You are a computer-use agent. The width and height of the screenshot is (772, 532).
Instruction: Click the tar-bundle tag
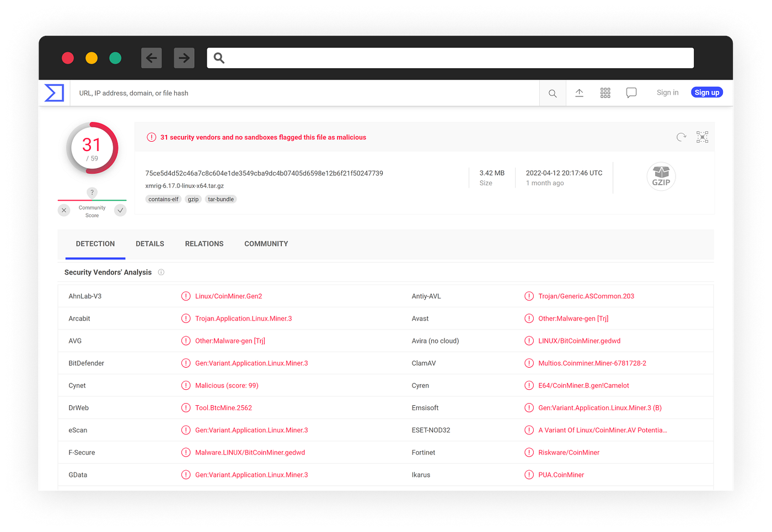221,200
